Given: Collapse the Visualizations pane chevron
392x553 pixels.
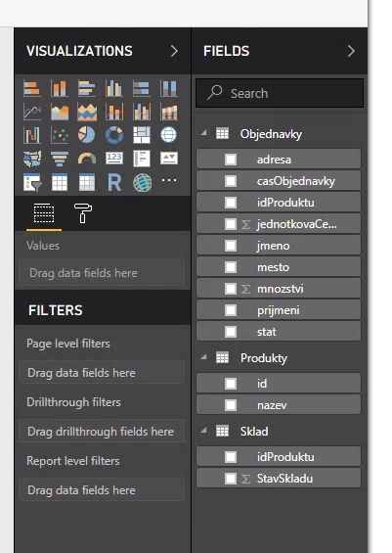Looking at the screenshot, I should click(x=174, y=51).
